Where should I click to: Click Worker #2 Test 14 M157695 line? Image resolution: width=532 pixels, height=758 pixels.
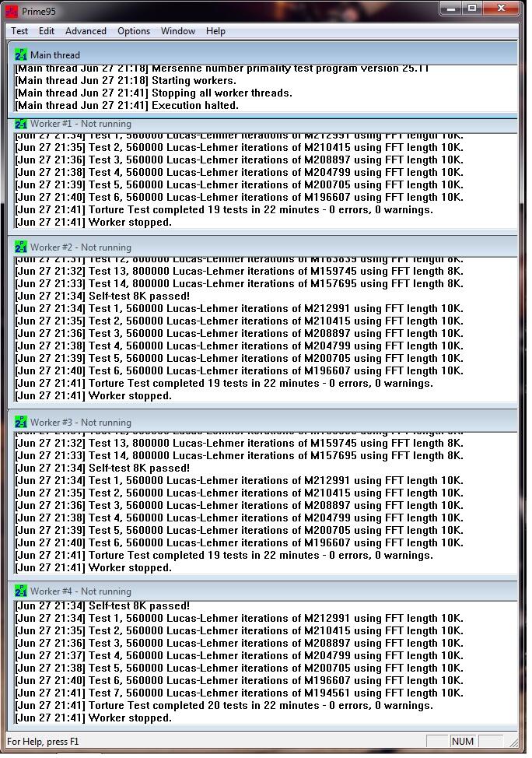(x=240, y=284)
